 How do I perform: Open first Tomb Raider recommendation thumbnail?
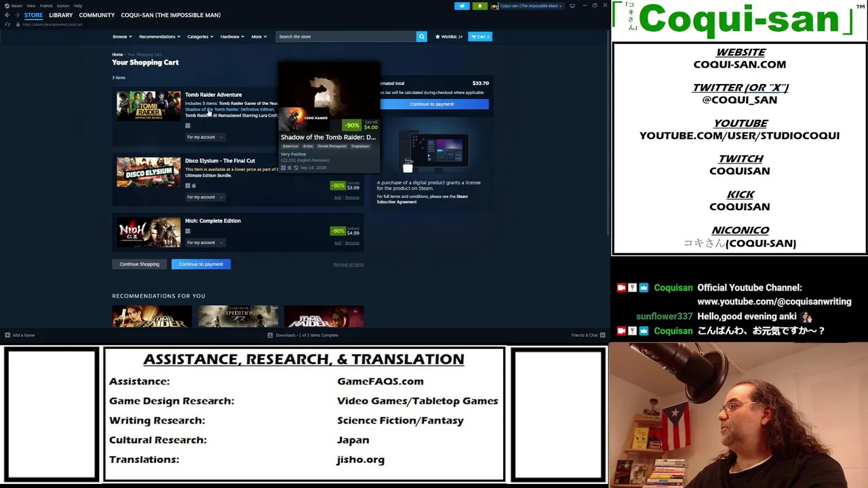[152, 317]
